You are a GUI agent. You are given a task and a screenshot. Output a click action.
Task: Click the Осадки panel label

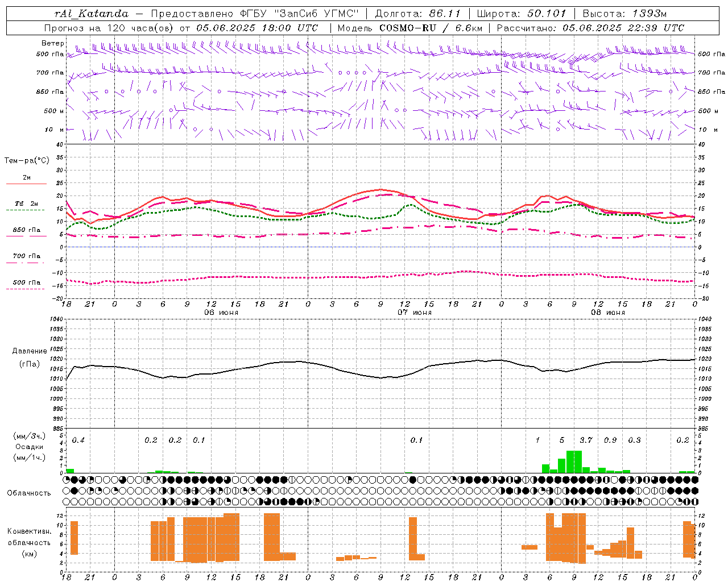click(x=29, y=447)
